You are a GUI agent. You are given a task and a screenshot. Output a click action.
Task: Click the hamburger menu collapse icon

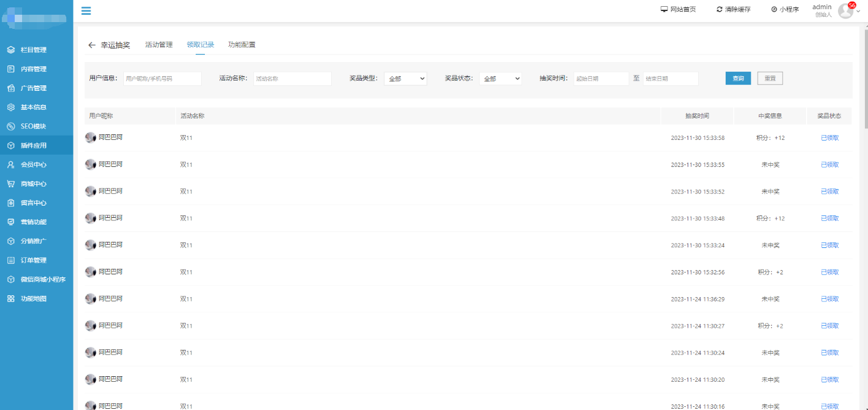click(x=86, y=10)
